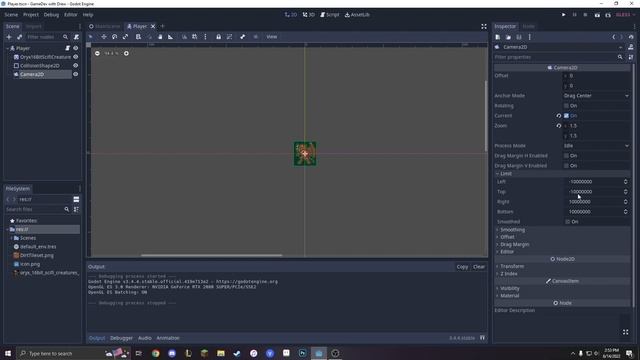Expand the Visibility section
Viewport: 640px width, 360px height.
562,288
